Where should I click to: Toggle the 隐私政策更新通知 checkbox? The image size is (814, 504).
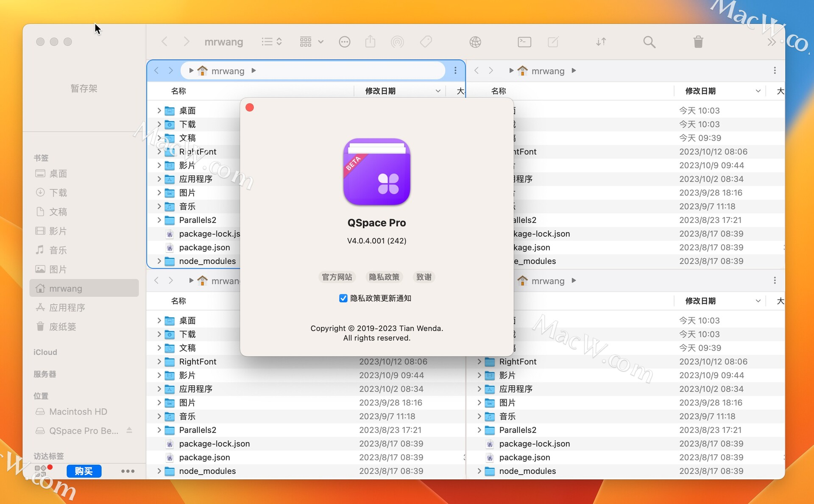click(x=343, y=298)
